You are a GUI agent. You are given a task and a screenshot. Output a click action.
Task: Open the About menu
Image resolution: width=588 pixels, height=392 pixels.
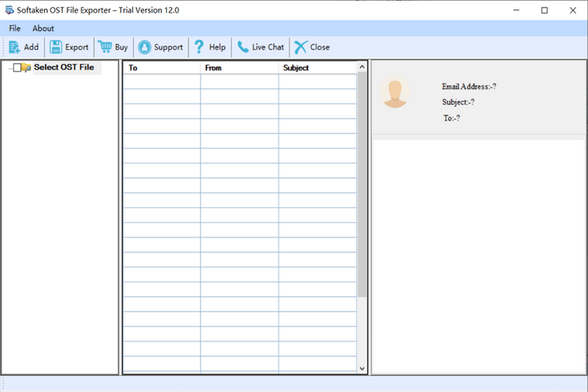pyautogui.click(x=43, y=28)
